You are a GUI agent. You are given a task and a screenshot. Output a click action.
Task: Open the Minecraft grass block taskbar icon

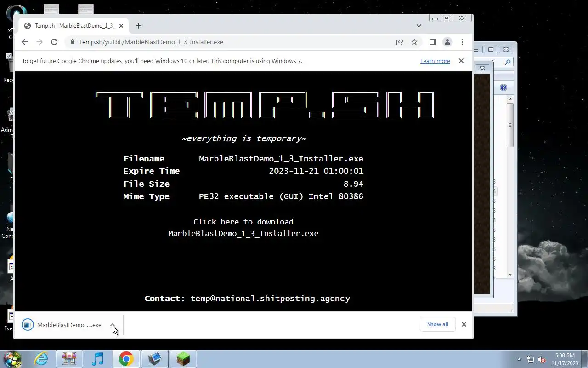tap(183, 359)
